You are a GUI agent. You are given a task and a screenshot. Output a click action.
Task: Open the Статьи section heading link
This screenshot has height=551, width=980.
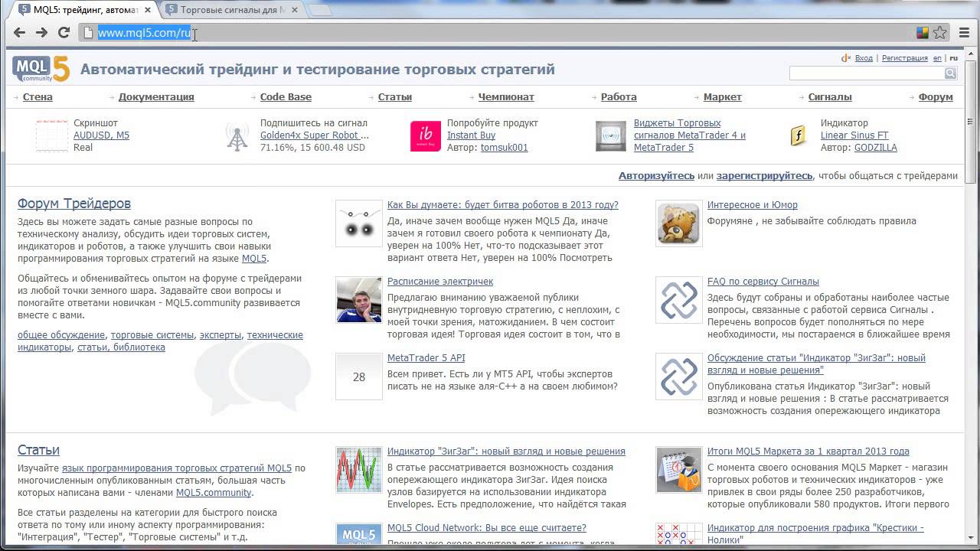tap(38, 450)
